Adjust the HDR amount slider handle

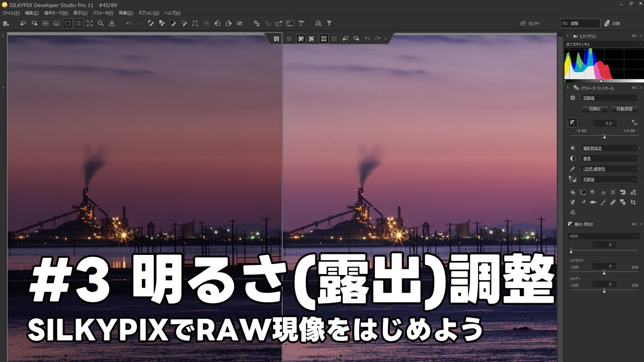point(571,251)
